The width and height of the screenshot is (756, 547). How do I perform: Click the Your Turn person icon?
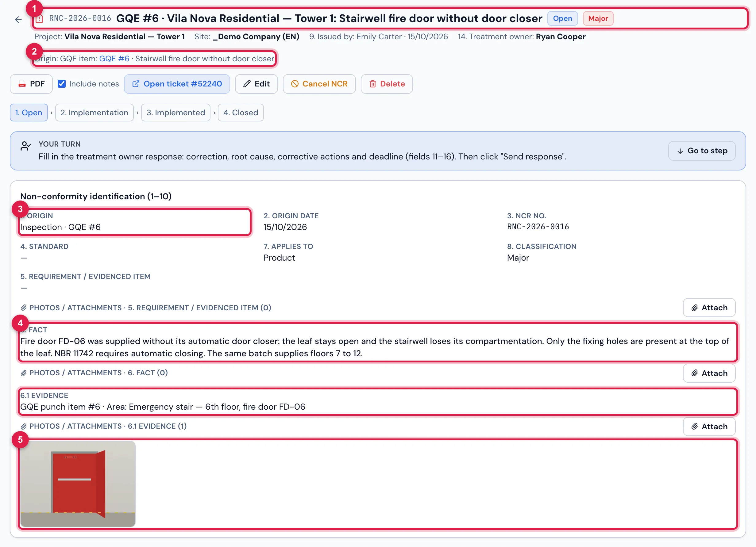pos(26,146)
